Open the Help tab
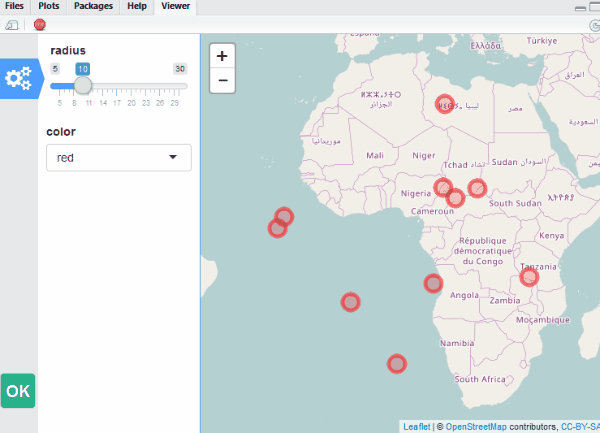Viewport: 600px width, 433px height. (137, 6)
